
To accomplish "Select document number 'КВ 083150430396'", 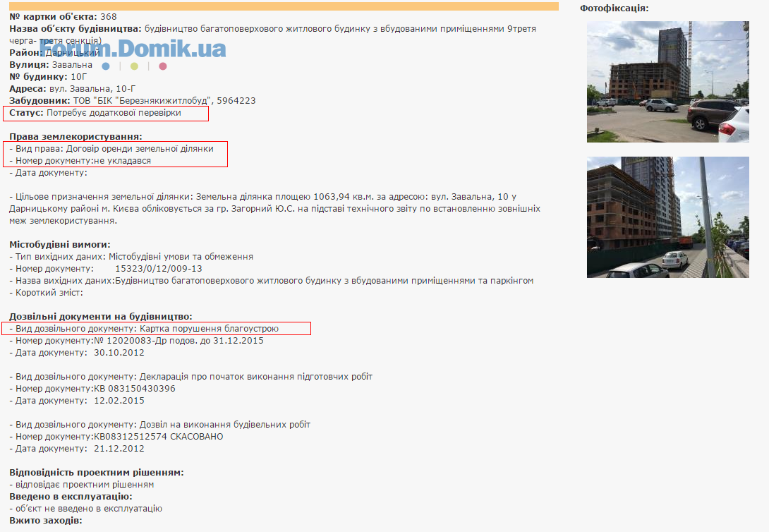I will click(x=134, y=389).
